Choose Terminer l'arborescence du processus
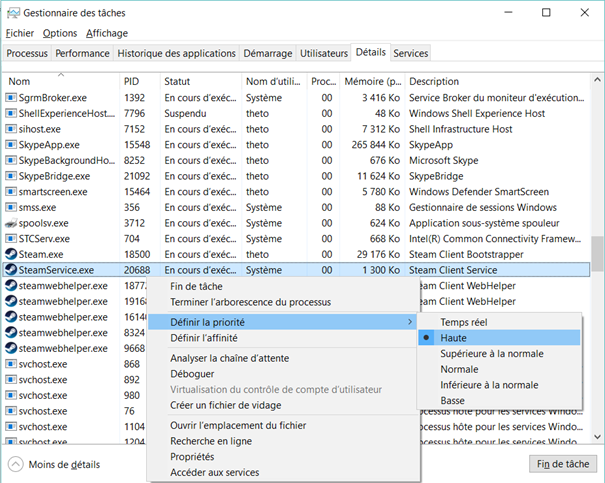 282,302
